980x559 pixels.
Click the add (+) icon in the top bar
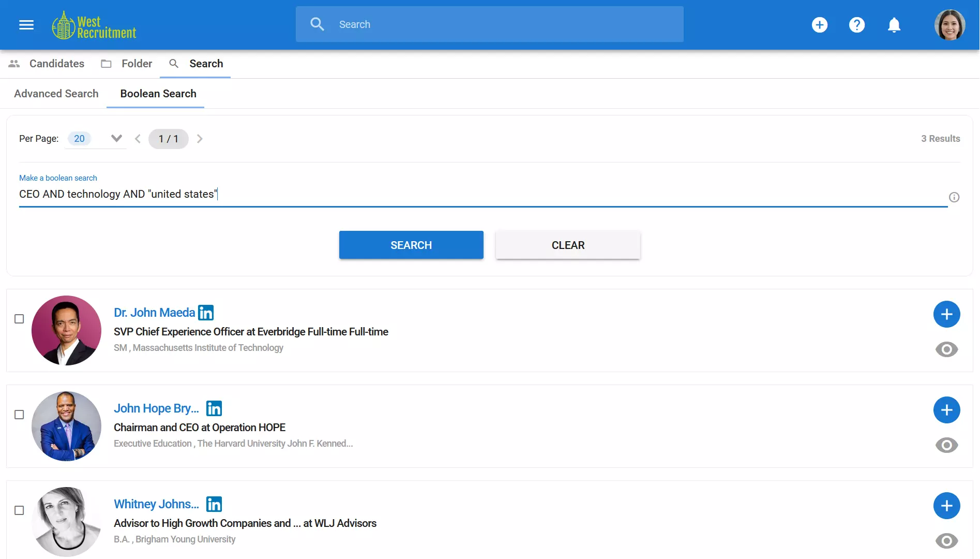[820, 24]
